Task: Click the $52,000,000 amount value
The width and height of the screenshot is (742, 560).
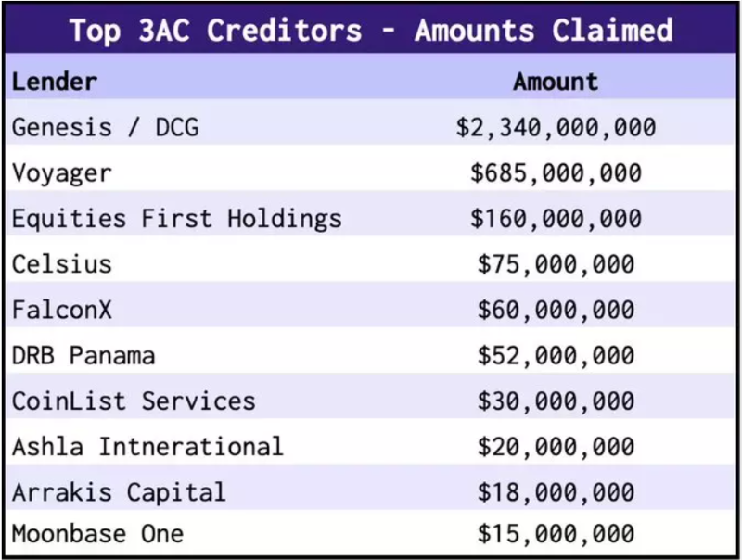Action: pyautogui.click(x=556, y=355)
